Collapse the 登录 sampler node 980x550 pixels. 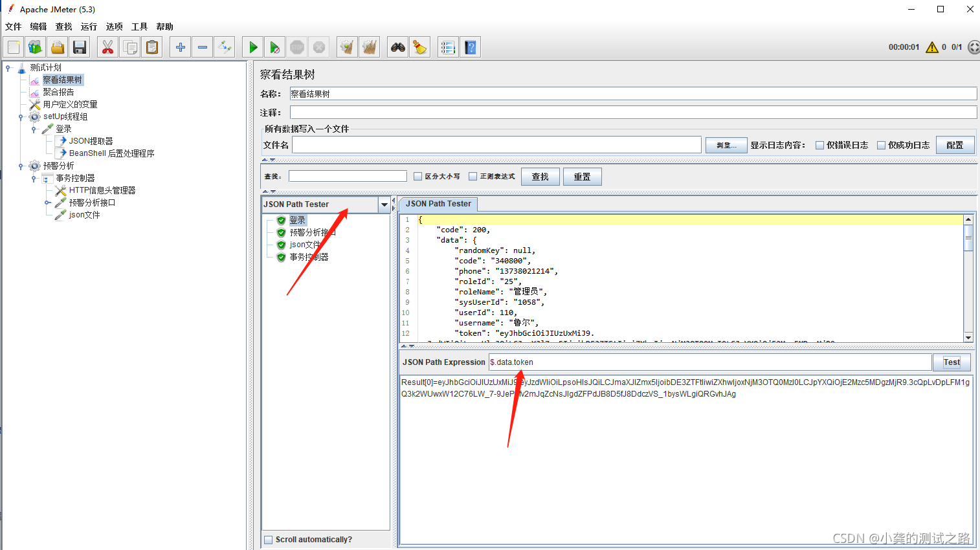(34, 129)
